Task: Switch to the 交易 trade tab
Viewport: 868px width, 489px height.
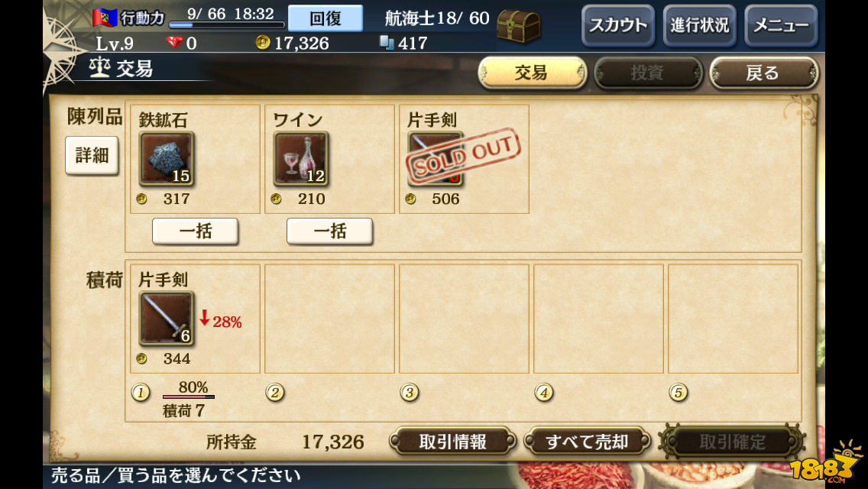Action: tap(532, 73)
